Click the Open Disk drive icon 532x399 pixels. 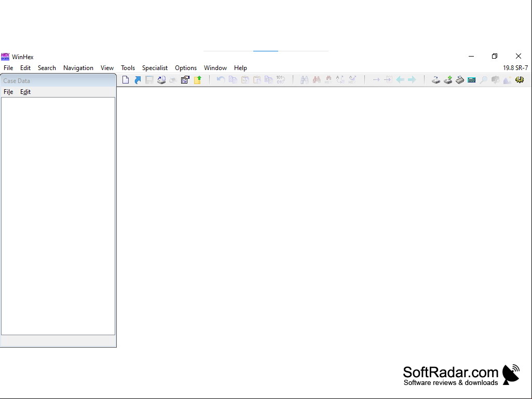tap(436, 80)
